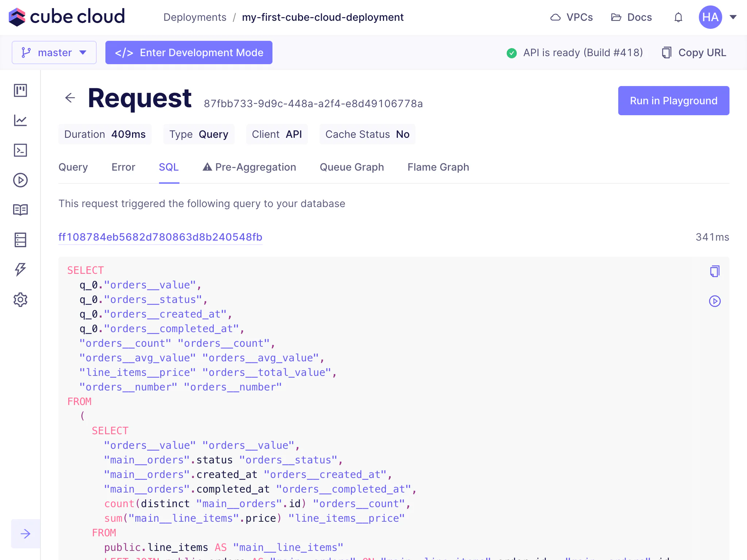Viewport: 747px width, 560px height.
Task: Open the pre-aggregations lightning bolt icon
Action: coord(20,269)
